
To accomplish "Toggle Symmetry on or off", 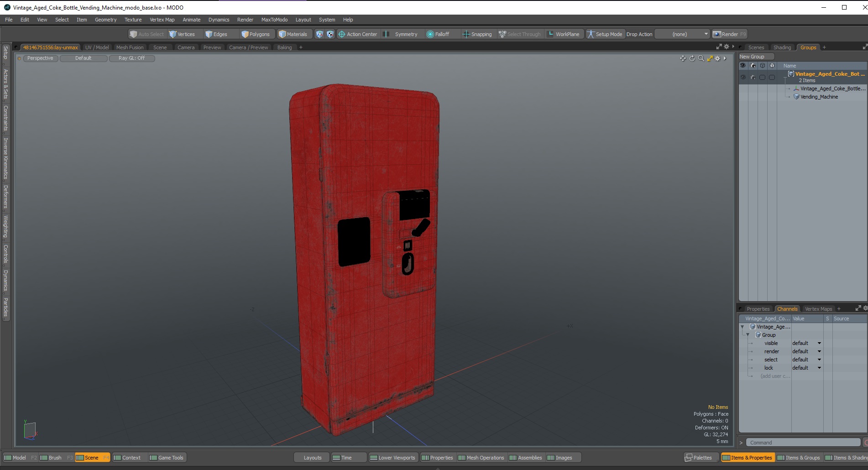I will click(401, 34).
